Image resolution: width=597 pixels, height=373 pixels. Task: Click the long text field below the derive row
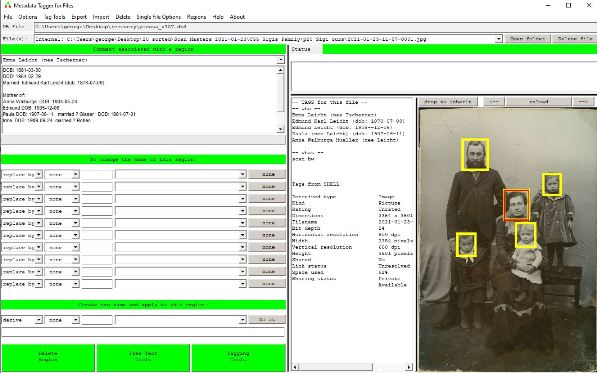pyautogui.click(x=143, y=332)
